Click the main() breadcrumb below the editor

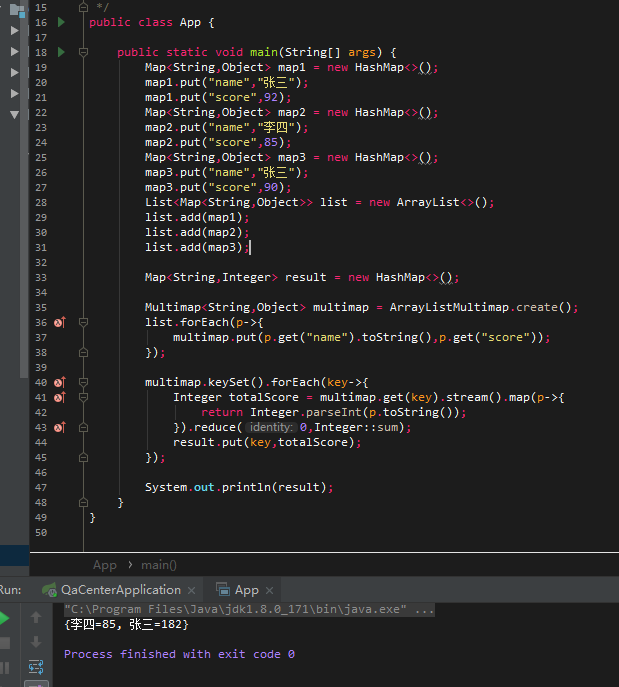[158, 565]
